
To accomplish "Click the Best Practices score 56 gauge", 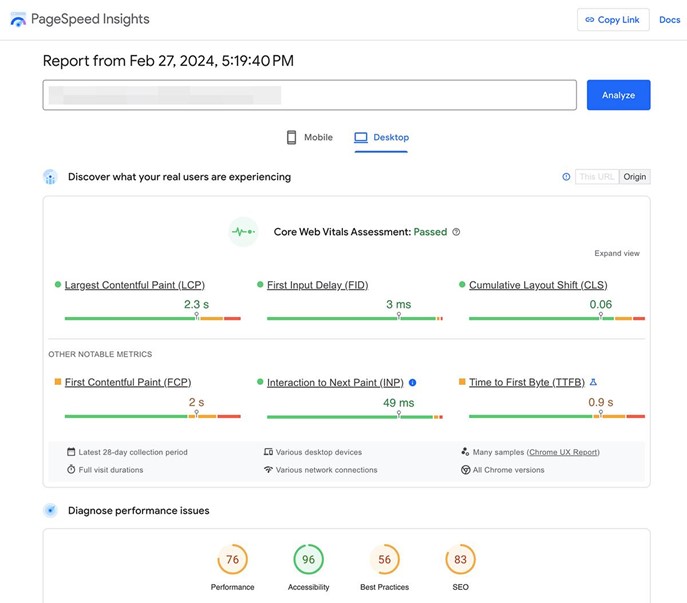I will pos(384,559).
